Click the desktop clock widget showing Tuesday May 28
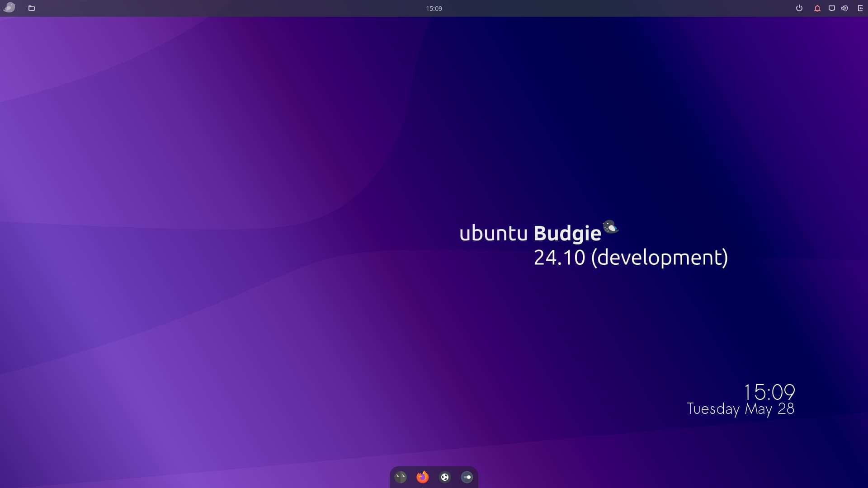The image size is (868, 488). pos(741,400)
